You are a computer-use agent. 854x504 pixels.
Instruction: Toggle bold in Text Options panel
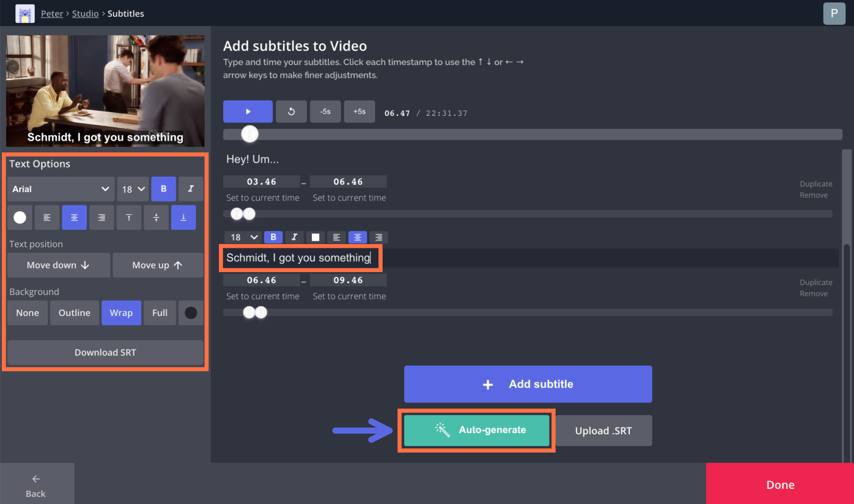pos(164,189)
